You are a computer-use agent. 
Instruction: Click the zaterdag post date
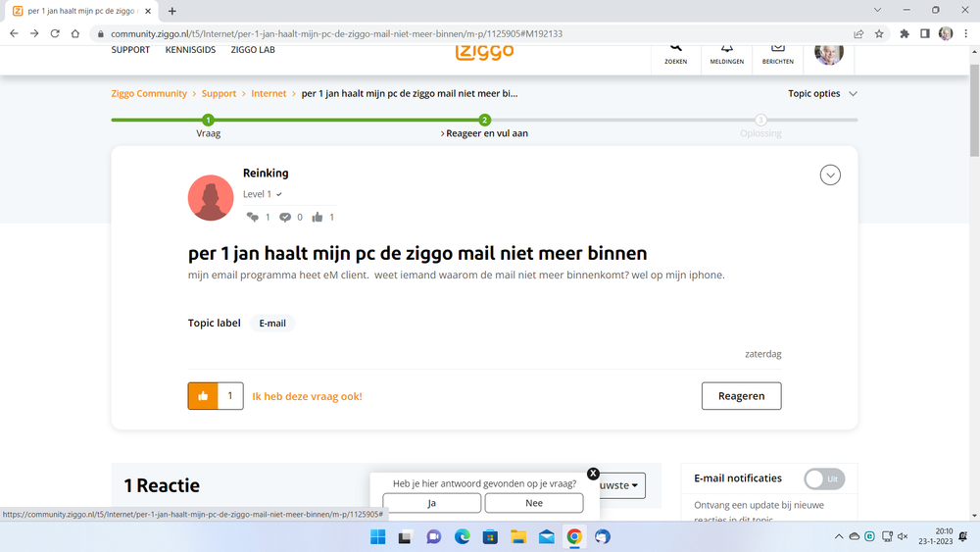point(763,354)
